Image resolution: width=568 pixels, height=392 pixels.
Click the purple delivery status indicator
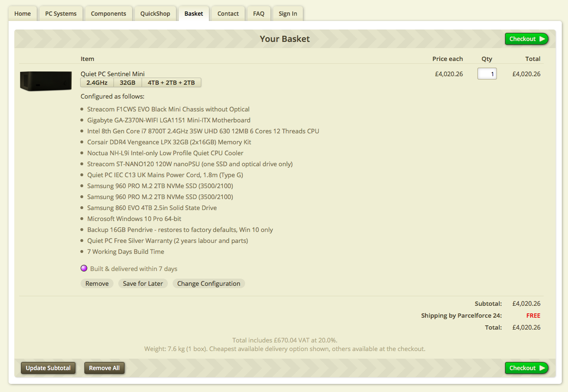(84, 268)
